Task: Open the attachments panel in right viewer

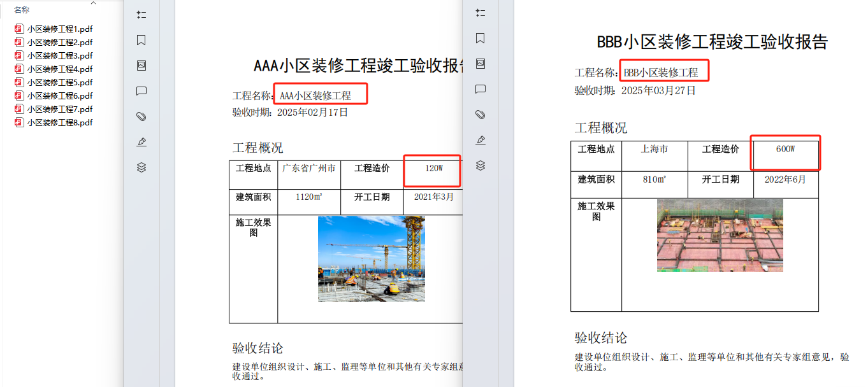Action: click(x=480, y=115)
